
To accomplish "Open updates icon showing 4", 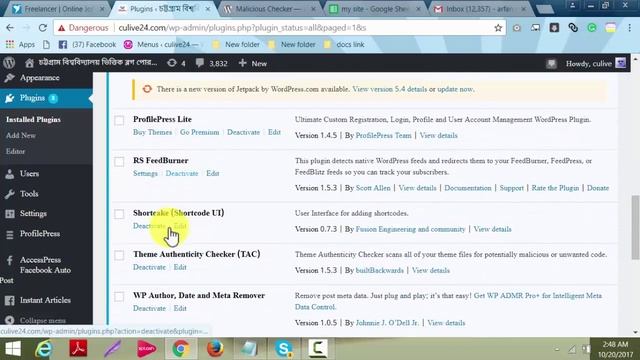I will pyautogui.click(x=176, y=63).
